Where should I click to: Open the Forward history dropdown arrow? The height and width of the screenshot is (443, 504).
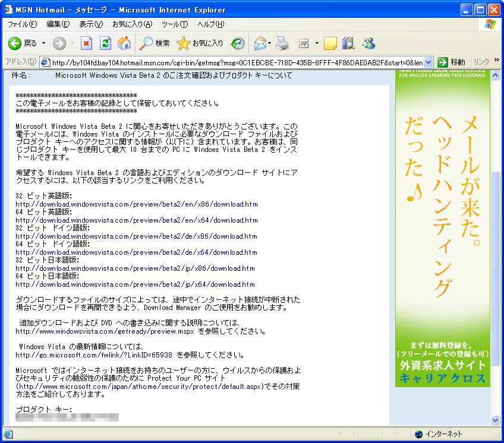73,43
